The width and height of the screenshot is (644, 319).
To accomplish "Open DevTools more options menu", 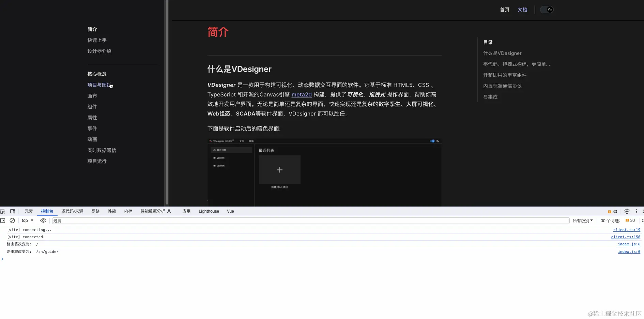I will tap(636, 211).
